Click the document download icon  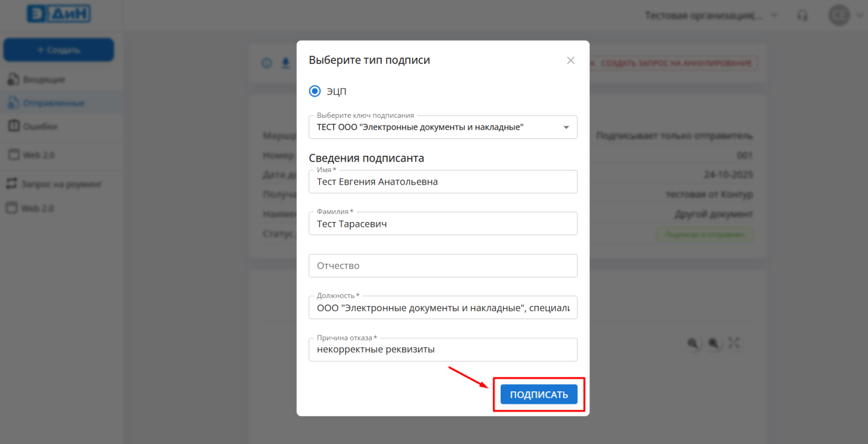[285, 63]
